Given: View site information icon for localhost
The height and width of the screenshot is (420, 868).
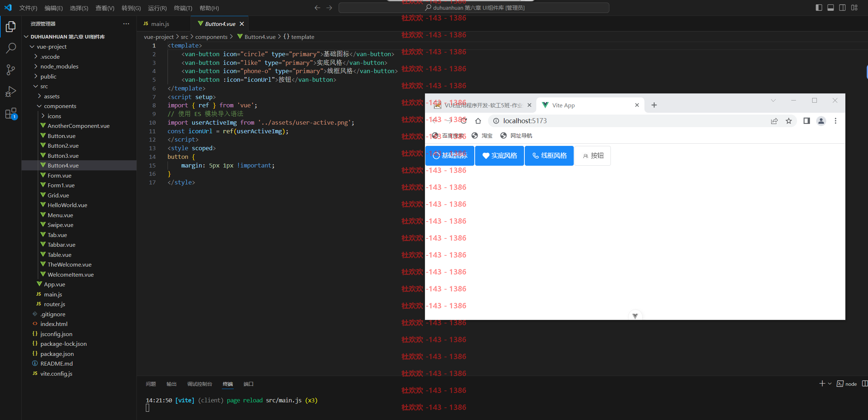Looking at the screenshot, I should [496, 121].
